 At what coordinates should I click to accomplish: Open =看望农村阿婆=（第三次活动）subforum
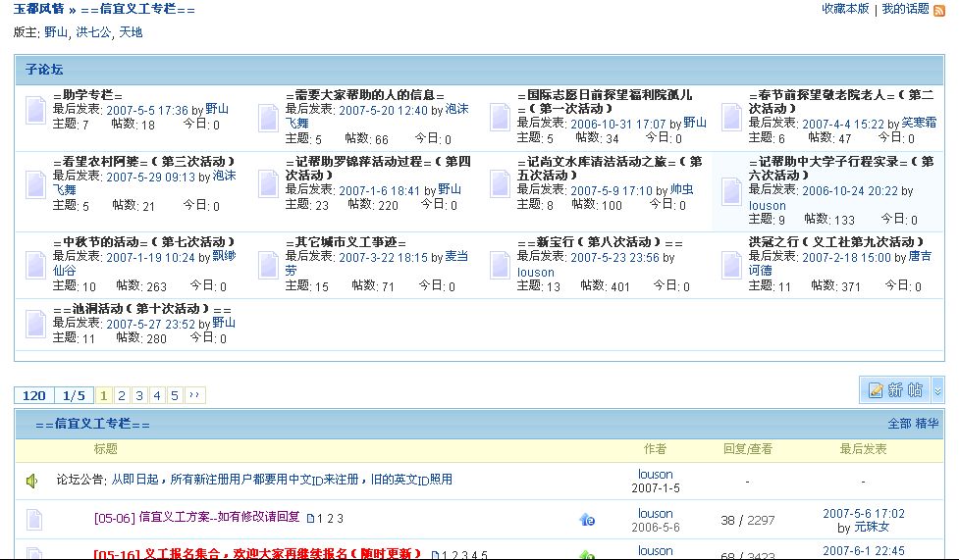(143, 162)
